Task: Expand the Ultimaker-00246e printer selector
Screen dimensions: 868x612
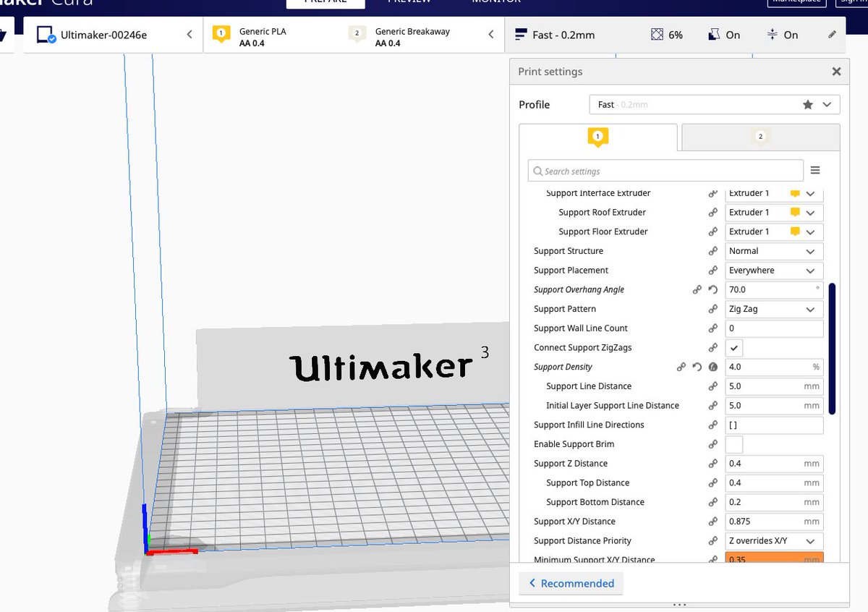Action: pyautogui.click(x=113, y=35)
